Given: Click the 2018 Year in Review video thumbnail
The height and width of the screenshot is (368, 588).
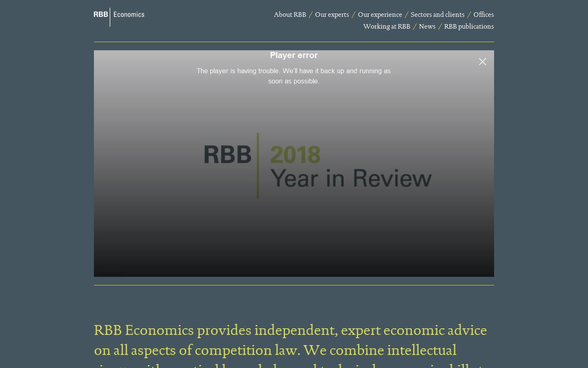Looking at the screenshot, I should (x=294, y=164).
